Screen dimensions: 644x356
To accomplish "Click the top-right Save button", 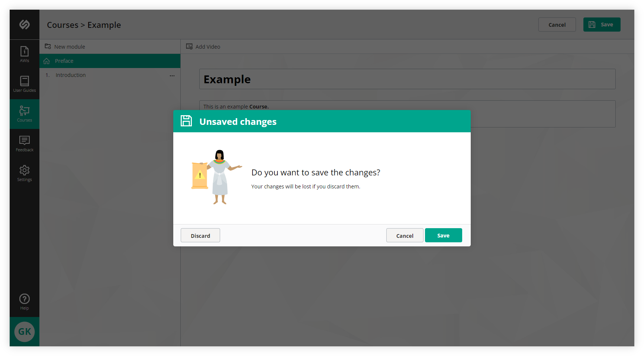I will tap(602, 24).
